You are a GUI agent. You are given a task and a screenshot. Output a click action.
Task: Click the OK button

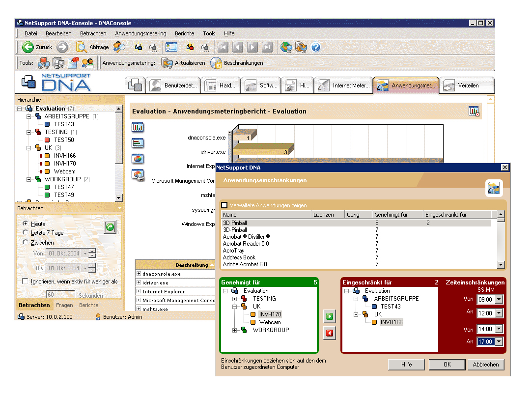447,364
